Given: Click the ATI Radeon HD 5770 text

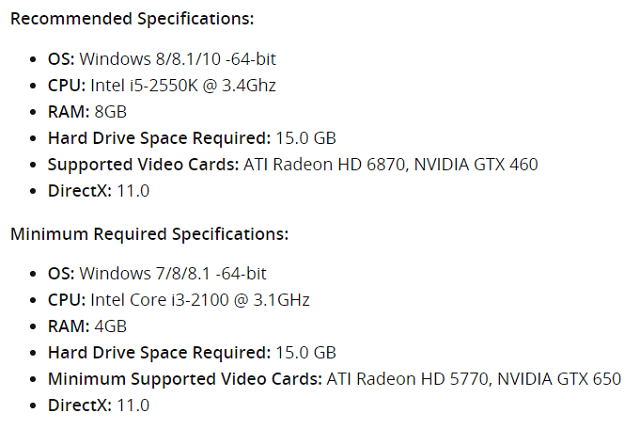Looking at the screenshot, I should 407,379.
